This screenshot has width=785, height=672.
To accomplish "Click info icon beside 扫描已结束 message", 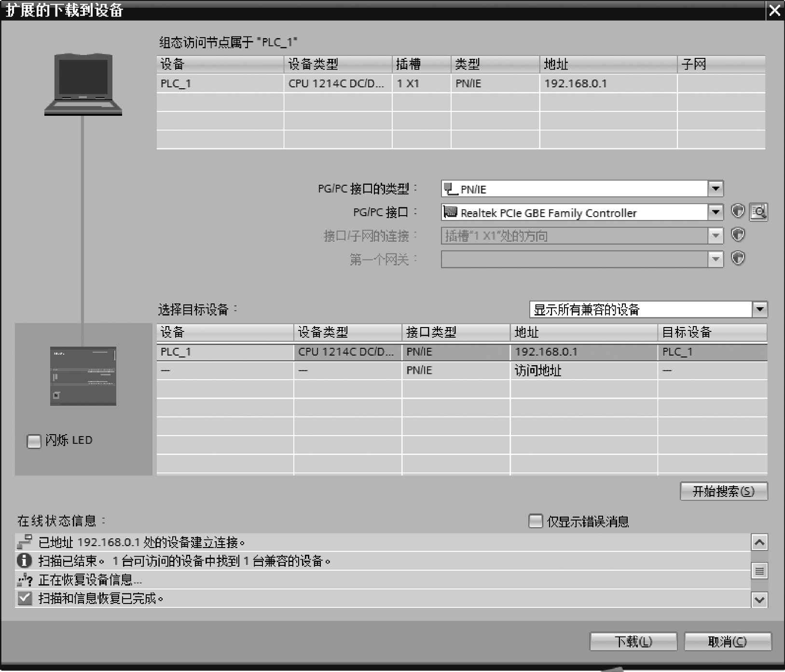I will [x=24, y=561].
